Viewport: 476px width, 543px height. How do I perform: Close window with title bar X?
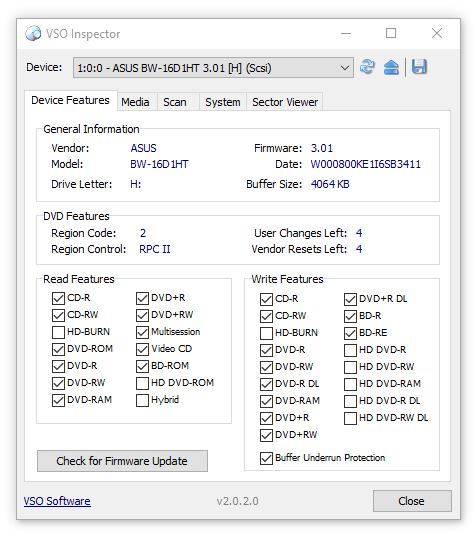[437, 33]
